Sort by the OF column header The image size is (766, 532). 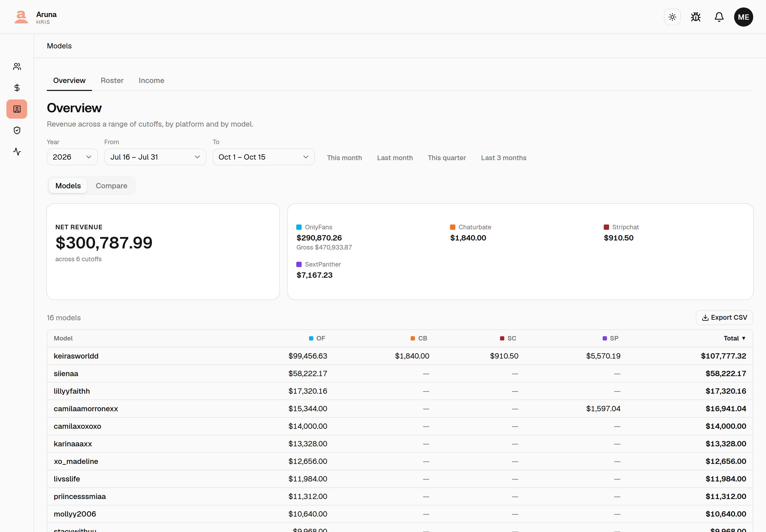[317, 338]
